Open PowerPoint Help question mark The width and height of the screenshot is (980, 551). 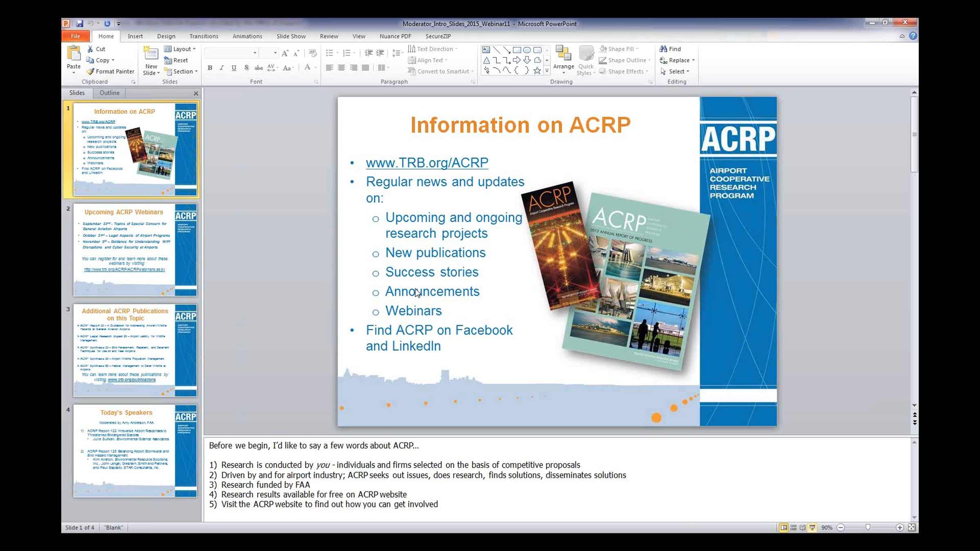[x=913, y=36]
